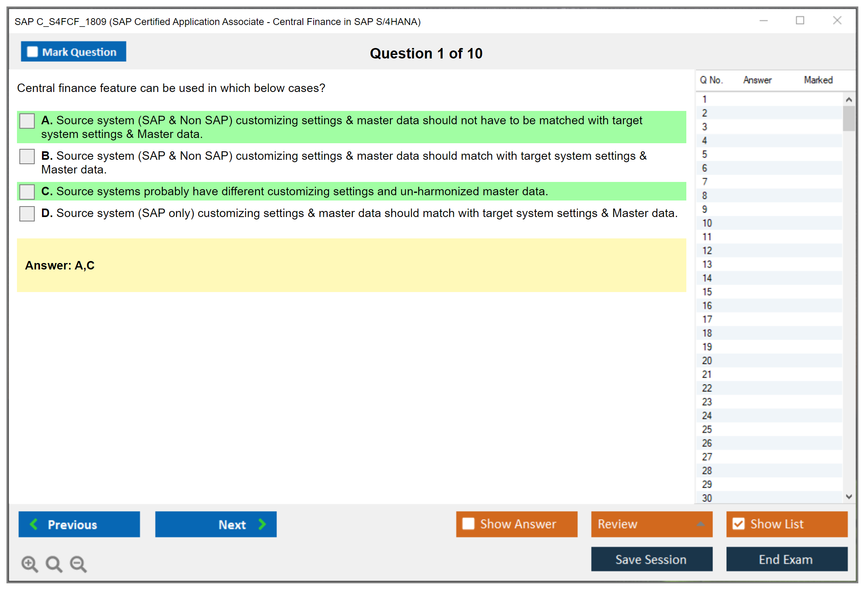Click the zoom in magnifier icon

pyautogui.click(x=29, y=564)
